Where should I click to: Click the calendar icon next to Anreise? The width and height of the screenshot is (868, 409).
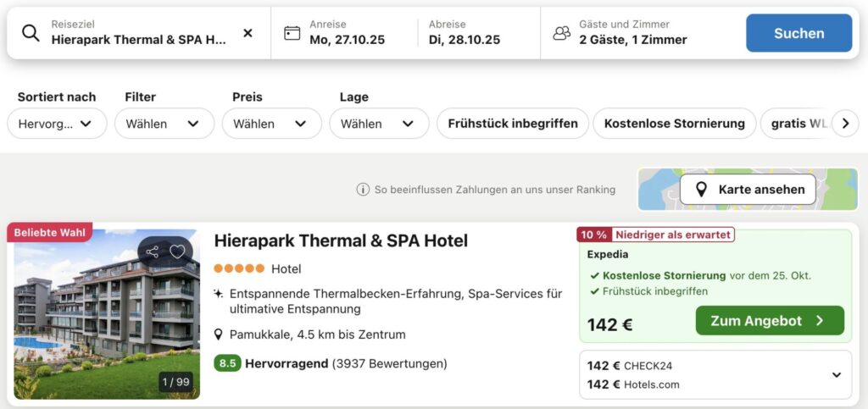(x=292, y=33)
